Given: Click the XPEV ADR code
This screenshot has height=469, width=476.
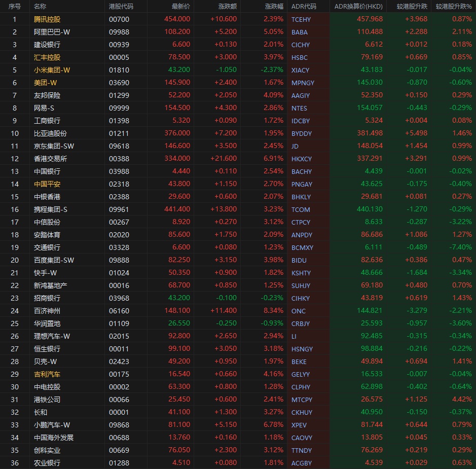Looking at the screenshot, I should tap(299, 425).
